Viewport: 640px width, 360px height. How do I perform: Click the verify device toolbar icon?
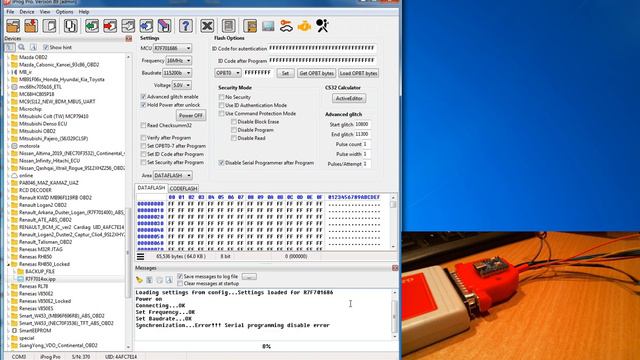[x=128, y=26]
